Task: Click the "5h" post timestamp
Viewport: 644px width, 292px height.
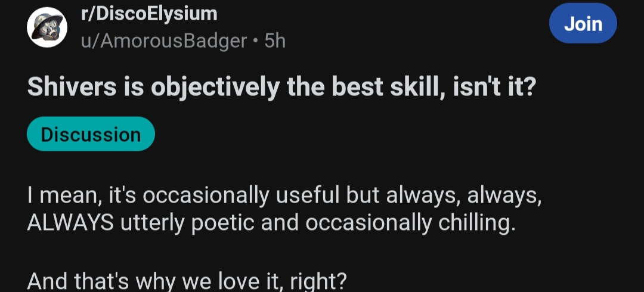Action: [275, 41]
